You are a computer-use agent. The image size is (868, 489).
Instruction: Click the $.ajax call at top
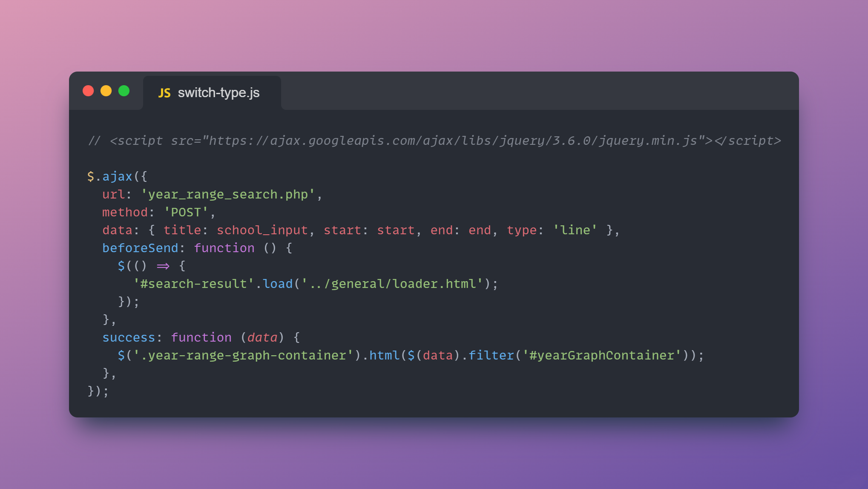point(110,177)
